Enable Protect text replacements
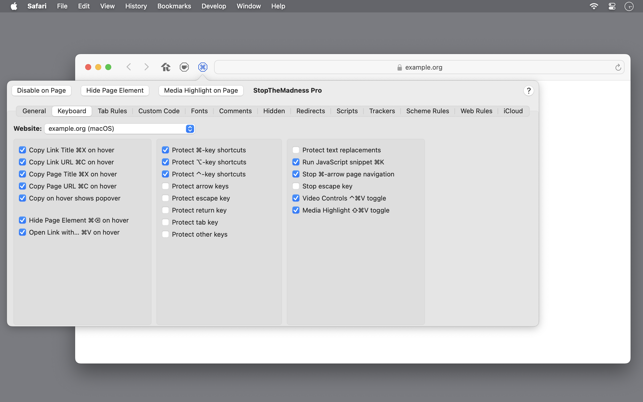This screenshot has height=402, width=643. click(296, 150)
